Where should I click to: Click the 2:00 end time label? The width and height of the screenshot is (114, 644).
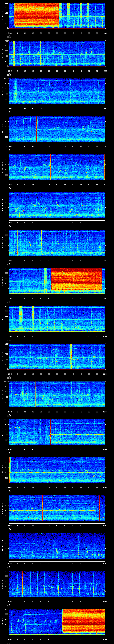click(x=105, y=33)
